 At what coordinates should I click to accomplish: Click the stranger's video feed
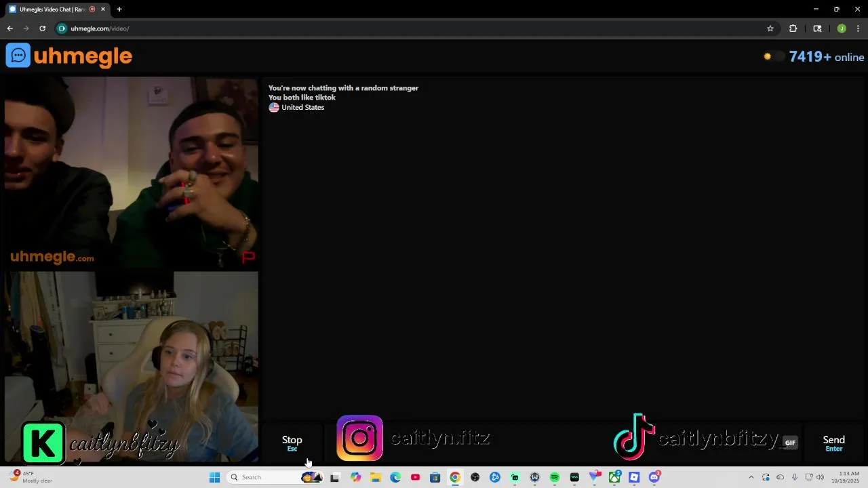[132, 173]
